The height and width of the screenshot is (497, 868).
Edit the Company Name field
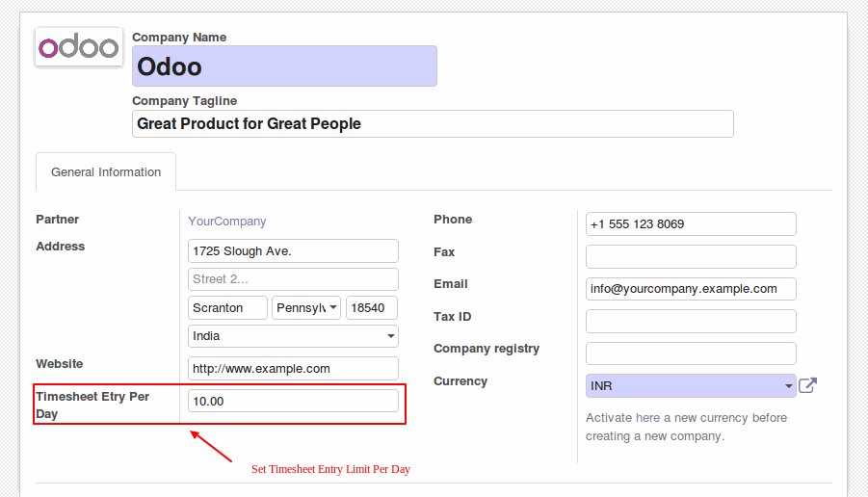[x=284, y=65]
